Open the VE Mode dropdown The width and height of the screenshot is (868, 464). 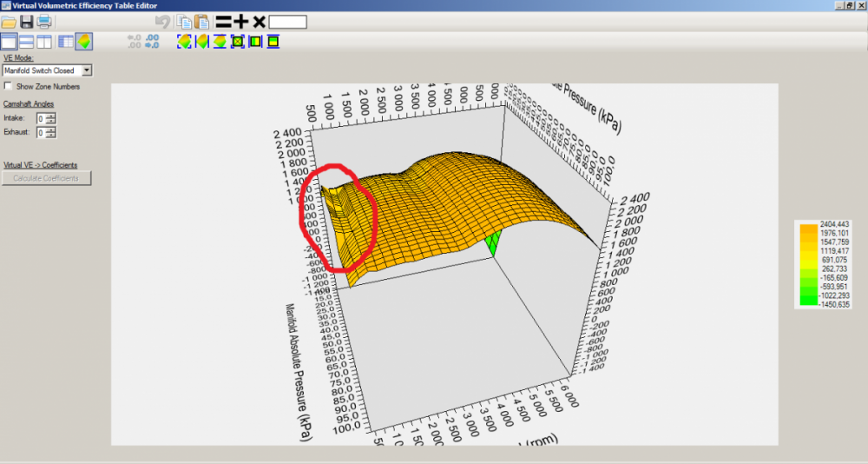coord(87,70)
